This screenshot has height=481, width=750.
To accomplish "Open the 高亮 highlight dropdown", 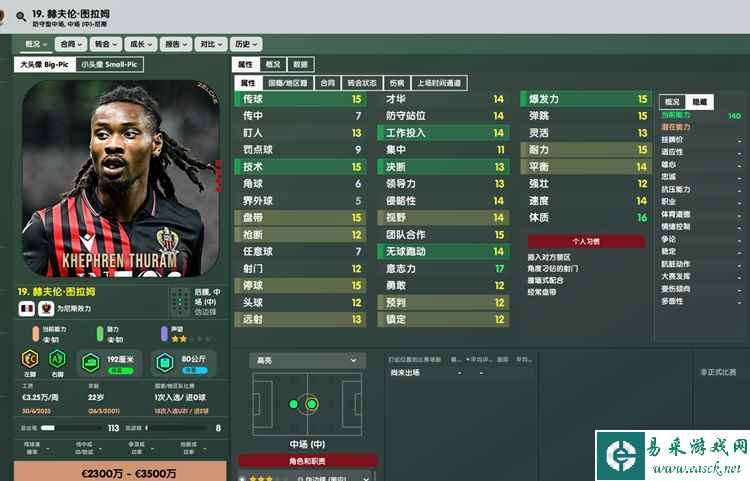I will click(x=308, y=360).
